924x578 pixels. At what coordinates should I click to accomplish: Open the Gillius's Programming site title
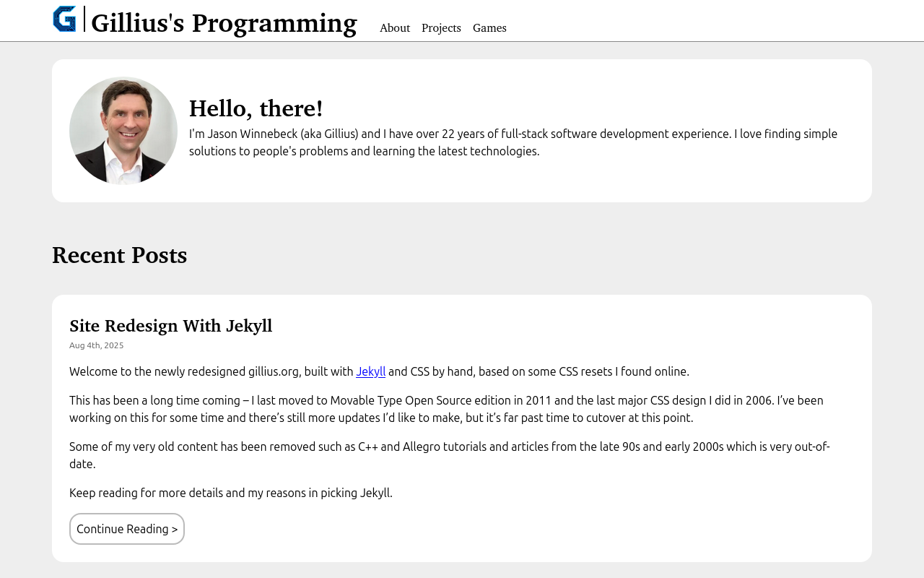(224, 23)
